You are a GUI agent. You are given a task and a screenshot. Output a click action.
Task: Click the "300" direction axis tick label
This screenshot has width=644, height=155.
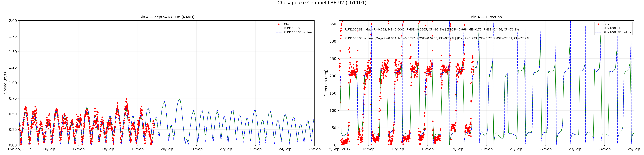point(333,41)
